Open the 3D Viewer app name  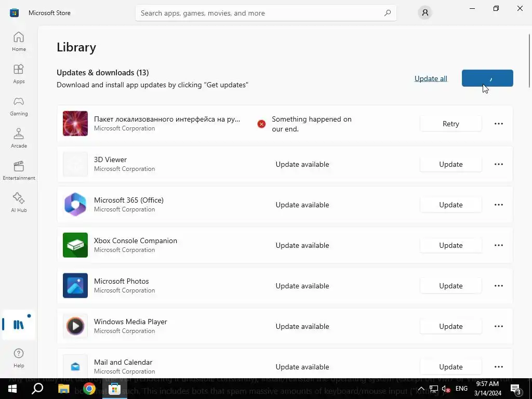click(110, 159)
